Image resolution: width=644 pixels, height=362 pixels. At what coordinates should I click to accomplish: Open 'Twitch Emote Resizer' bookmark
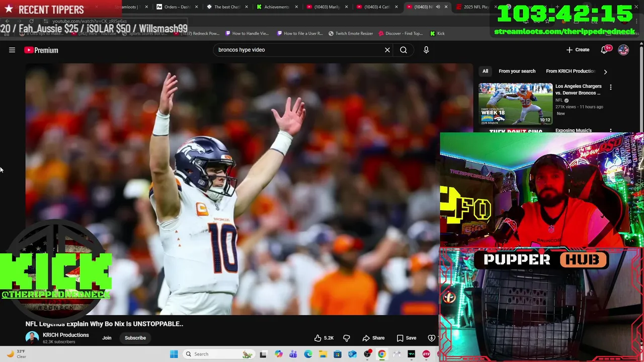[x=351, y=33]
